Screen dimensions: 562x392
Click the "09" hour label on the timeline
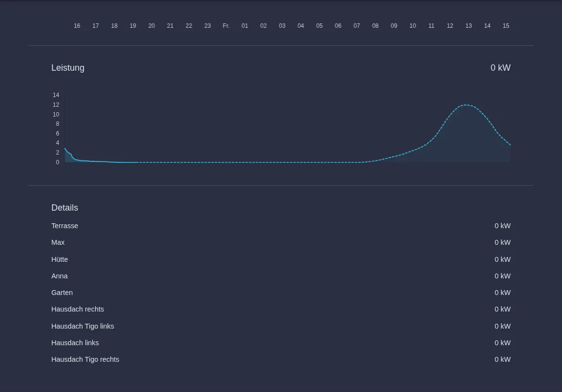394,26
